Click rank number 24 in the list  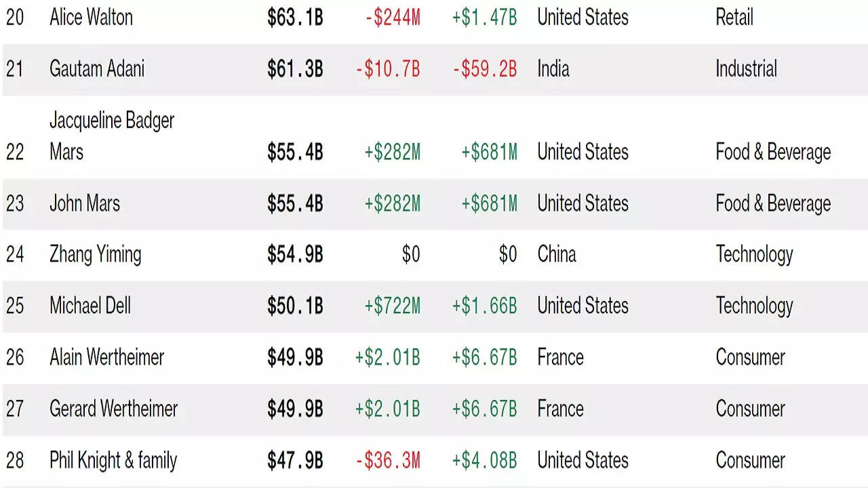15,255
